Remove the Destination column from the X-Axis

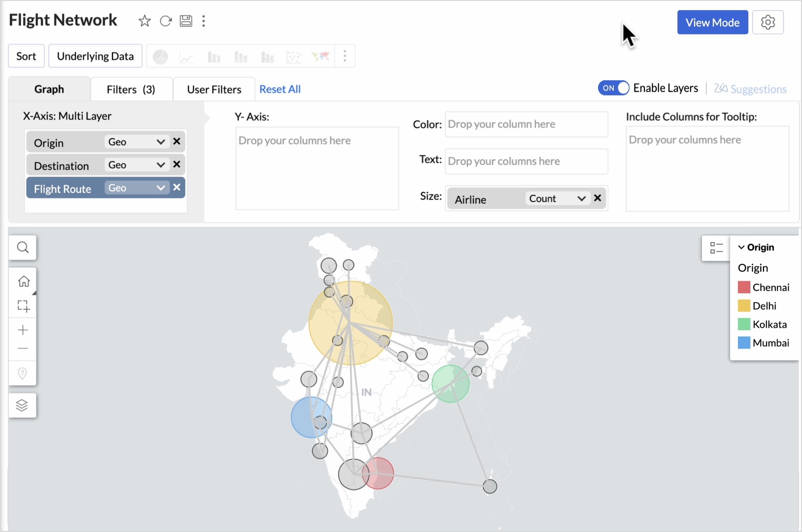176,164
